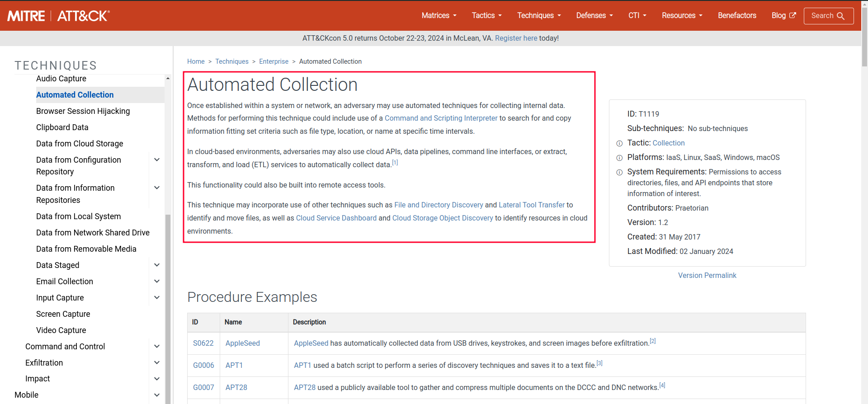Click the info icon beside System Requirements
The height and width of the screenshot is (404, 868).
click(x=619, y=173)
